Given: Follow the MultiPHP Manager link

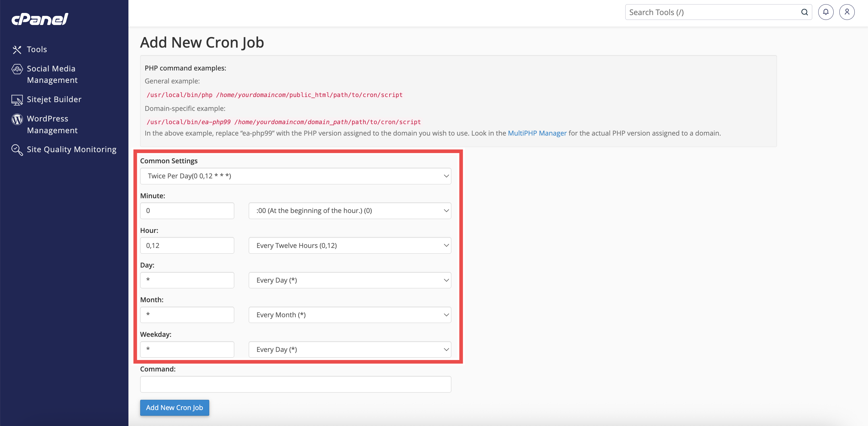Looking at the screenshot, I should click(x=537, y=133).
